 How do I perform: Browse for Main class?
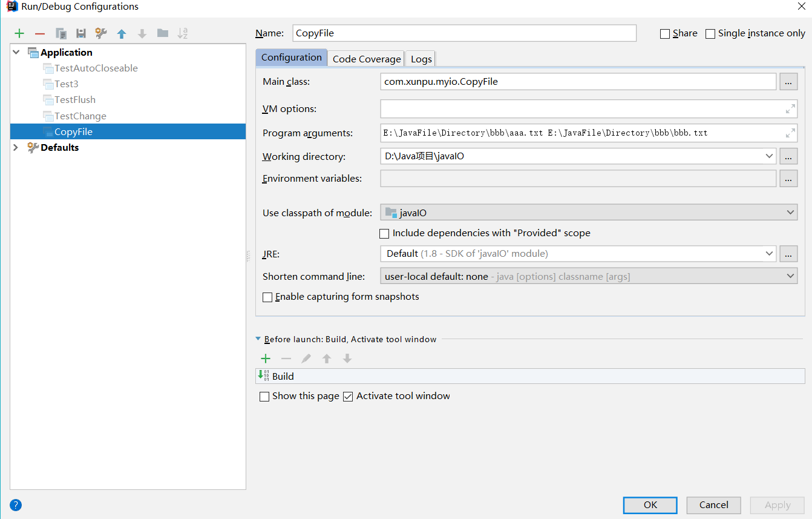click(788, 81)
